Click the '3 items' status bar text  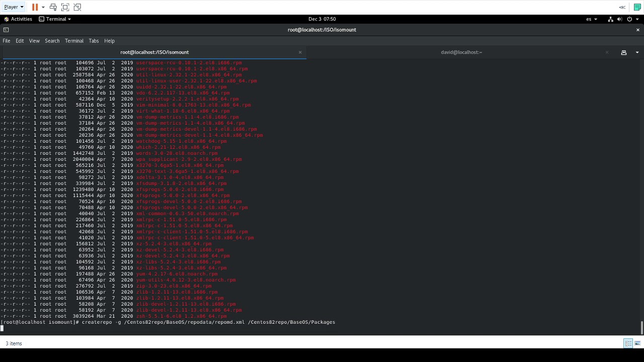click(x=14, y=343)
